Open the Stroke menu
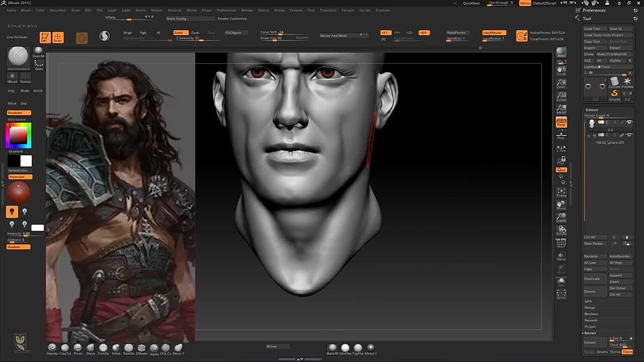 (x=279, y=10)
